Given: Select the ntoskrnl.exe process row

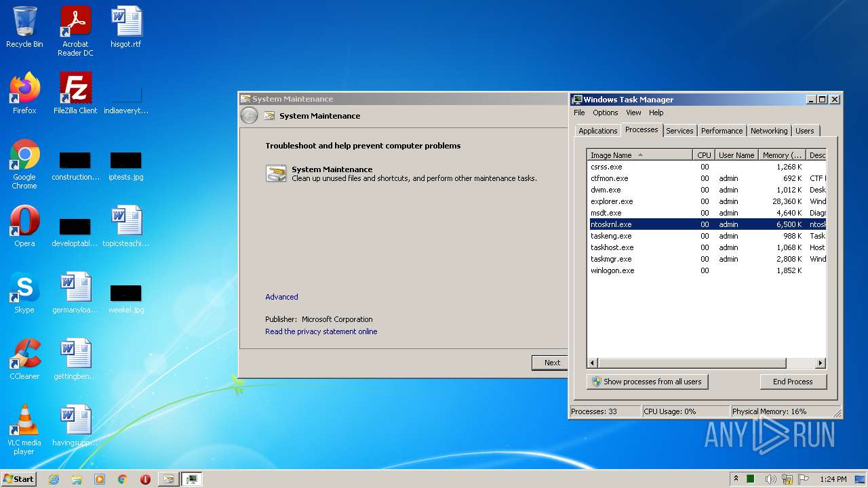Looking at the screenshot, I should tap(707, 224).
